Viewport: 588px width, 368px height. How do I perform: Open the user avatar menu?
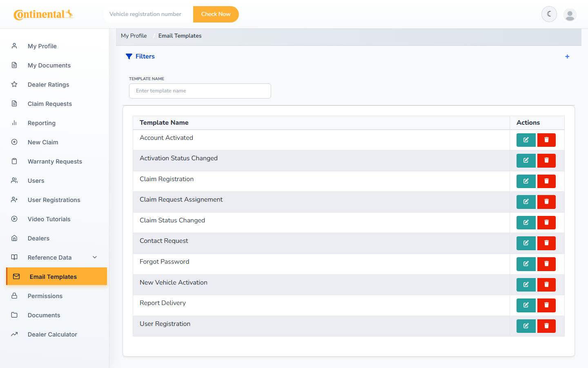570,14
